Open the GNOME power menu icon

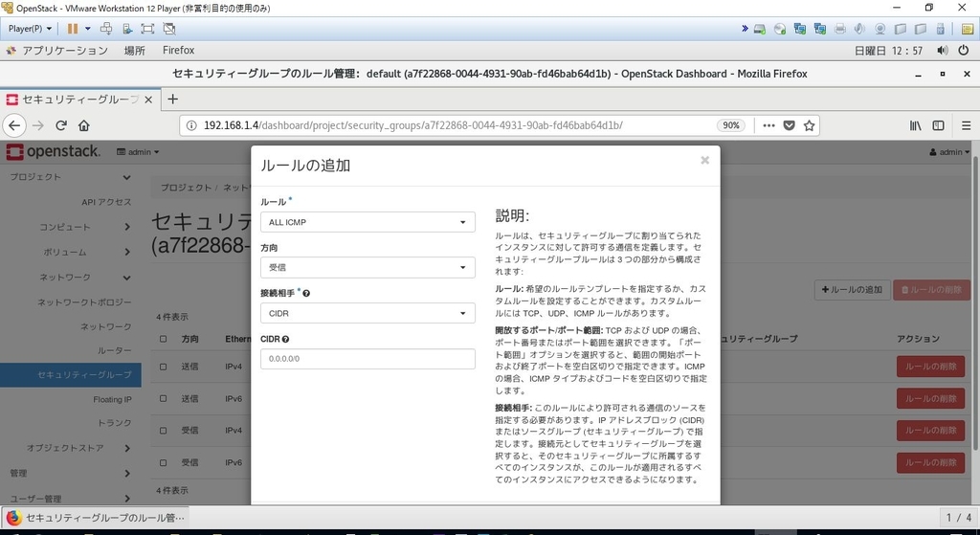(963, 51)
